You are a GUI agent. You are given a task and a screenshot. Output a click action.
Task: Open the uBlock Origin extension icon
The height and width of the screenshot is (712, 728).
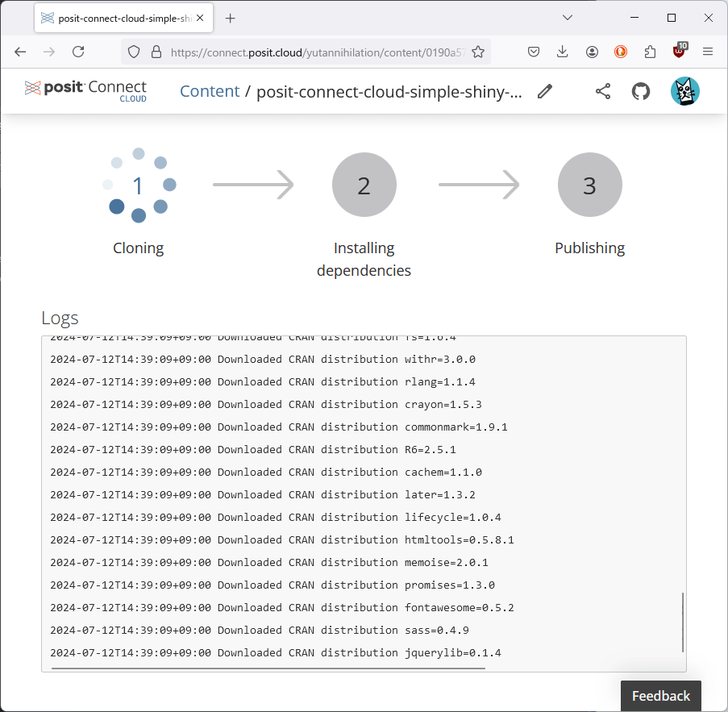coord(679,51)
